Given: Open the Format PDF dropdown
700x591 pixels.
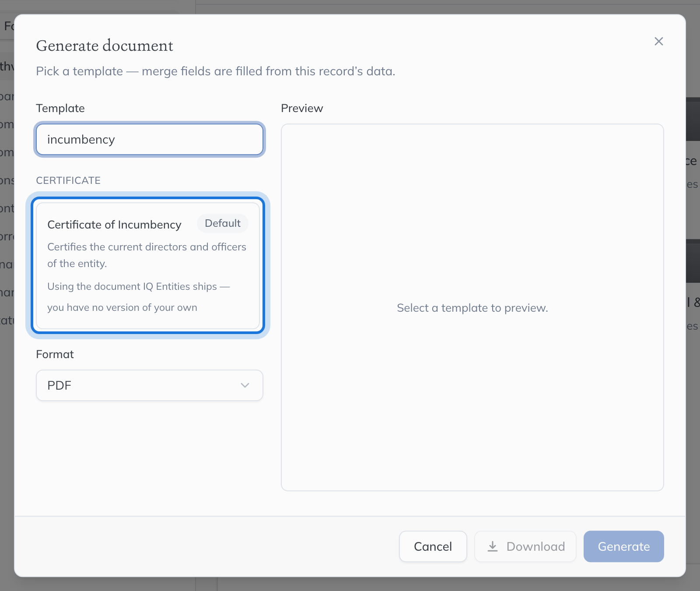Looking at the screenshot, I should point(150,385).
